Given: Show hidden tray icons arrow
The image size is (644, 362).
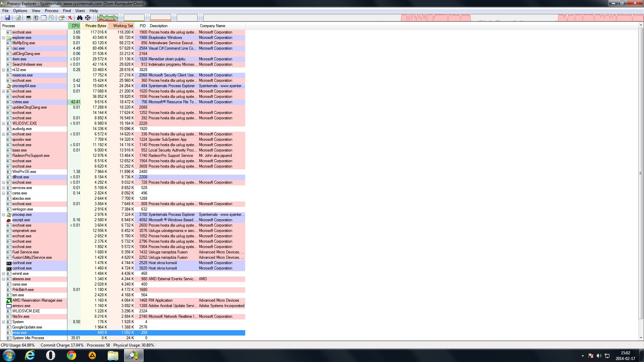Looking at the screenshot, I should [x=583, y=356].
